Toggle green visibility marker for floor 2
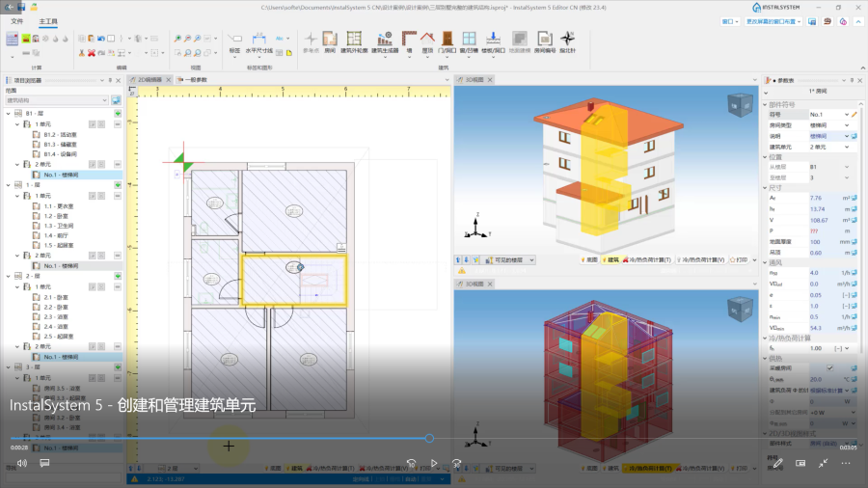The height and width of the screenshot is (488, 868). click(x=118, y=276)
